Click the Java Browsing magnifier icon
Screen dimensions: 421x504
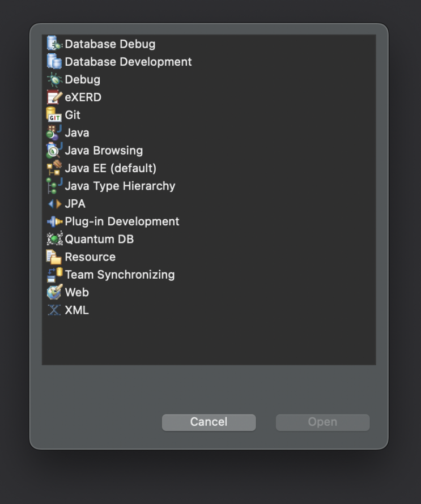(x=54, y=150)
